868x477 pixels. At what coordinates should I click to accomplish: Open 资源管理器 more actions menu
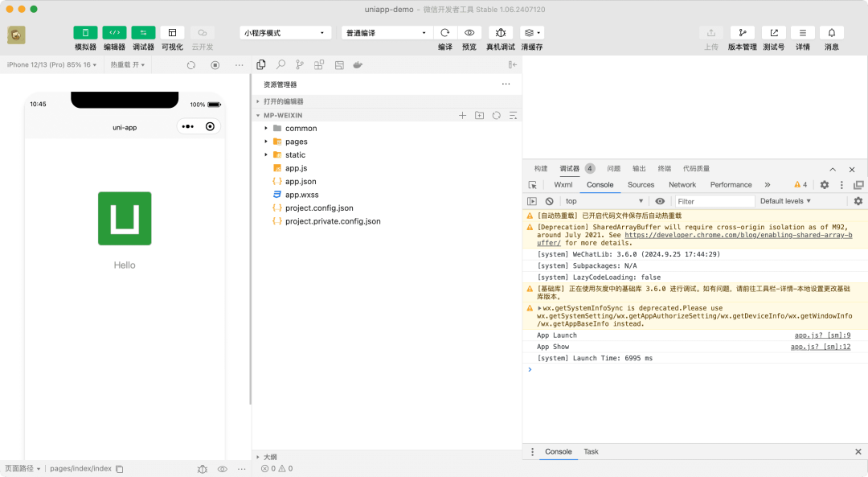(x=506, y=84)
